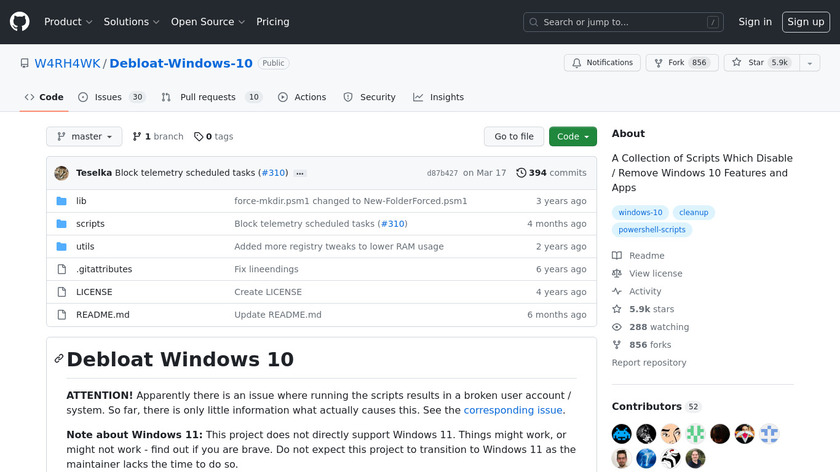Switch to the Issues tab
Screen dimensions: 840x472
pos(111,97)
